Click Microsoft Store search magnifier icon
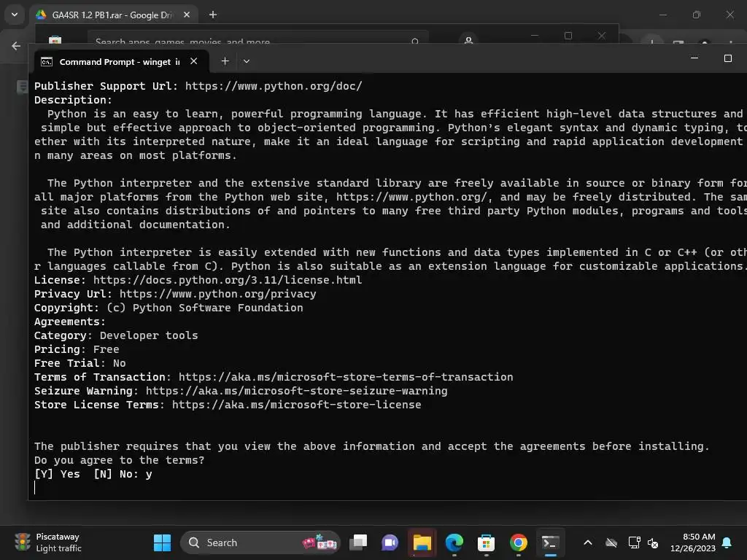The height and width of the screenshot is (560, 747). click(x=415, y=42)
